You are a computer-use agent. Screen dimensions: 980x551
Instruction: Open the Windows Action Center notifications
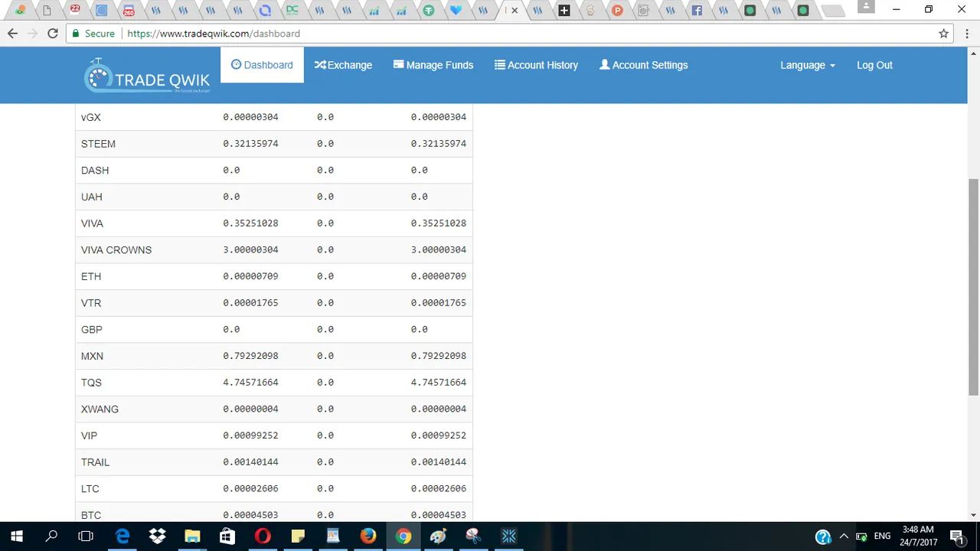tap(956, 536)
